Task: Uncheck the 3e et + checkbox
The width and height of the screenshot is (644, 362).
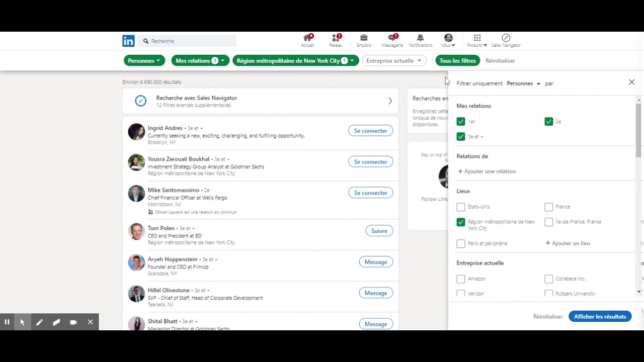Action: 461,137
